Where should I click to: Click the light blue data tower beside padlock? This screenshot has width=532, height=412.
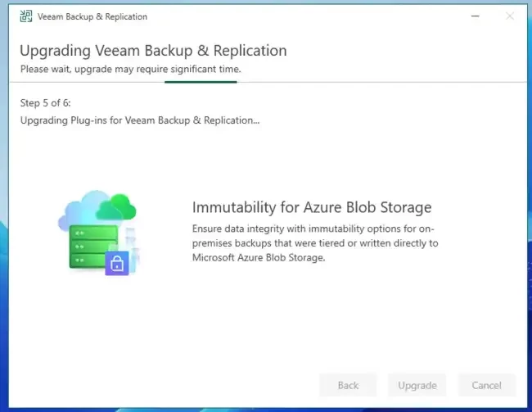tap(133, 250)
